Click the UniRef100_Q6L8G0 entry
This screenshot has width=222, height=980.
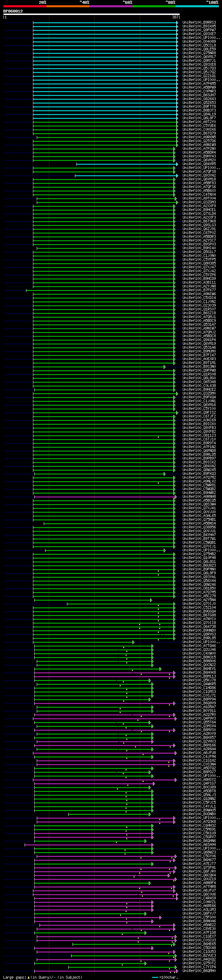[x=199, y=378]
